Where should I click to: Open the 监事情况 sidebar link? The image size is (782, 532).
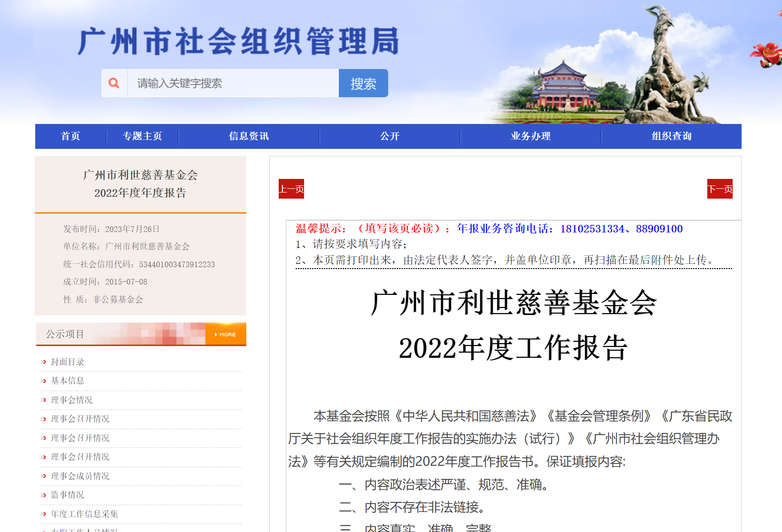point(68,495)
